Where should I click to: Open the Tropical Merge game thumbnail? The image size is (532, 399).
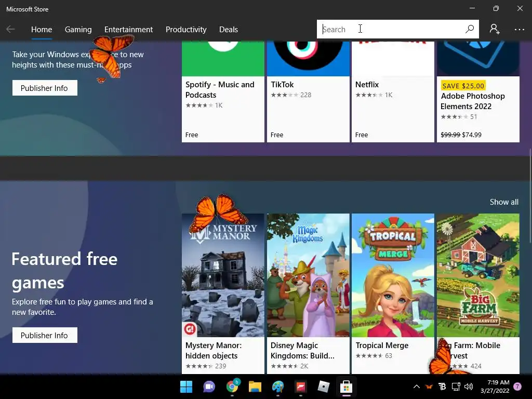393,275
